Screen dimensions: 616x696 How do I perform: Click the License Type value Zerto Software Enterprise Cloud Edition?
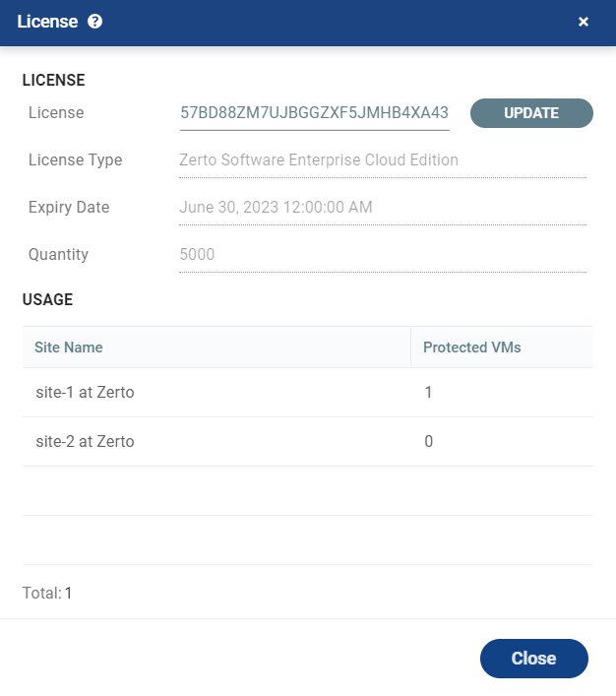(319, 159)
